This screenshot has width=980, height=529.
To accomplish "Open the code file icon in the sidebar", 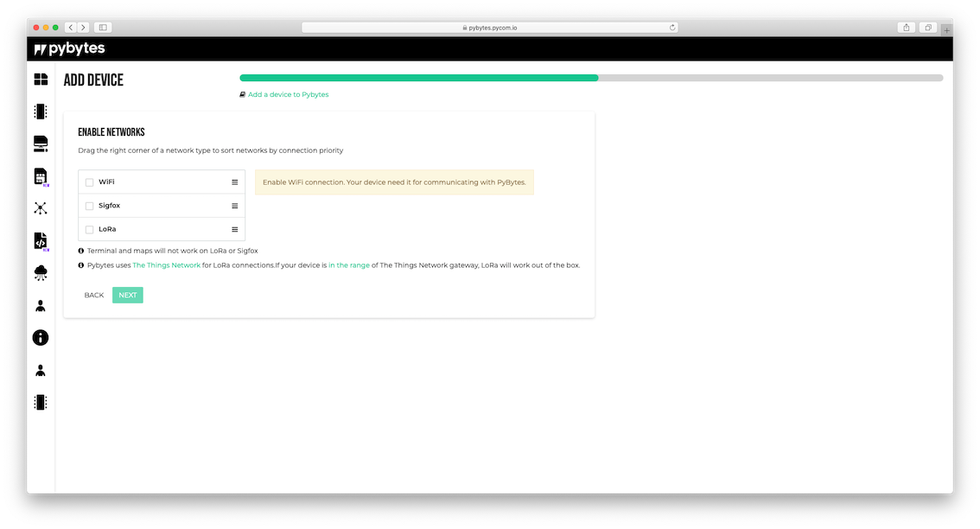I will pyautogui.click(x=41, y=241).
